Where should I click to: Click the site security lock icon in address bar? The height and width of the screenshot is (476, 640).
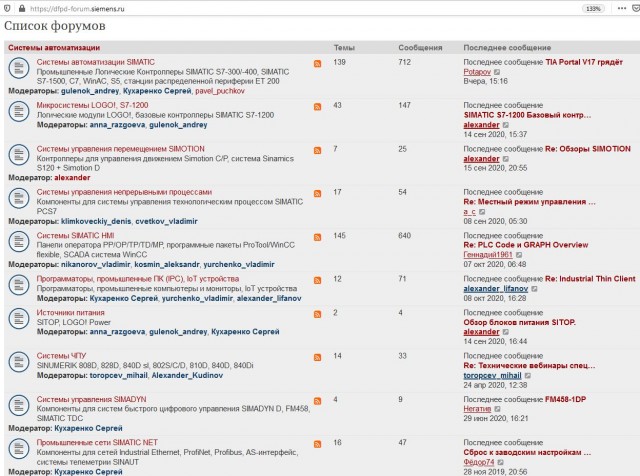click(x=22, y=9)
